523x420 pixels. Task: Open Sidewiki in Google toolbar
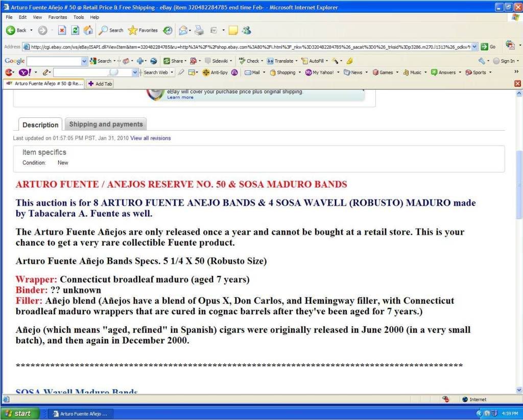coord(217,61)
